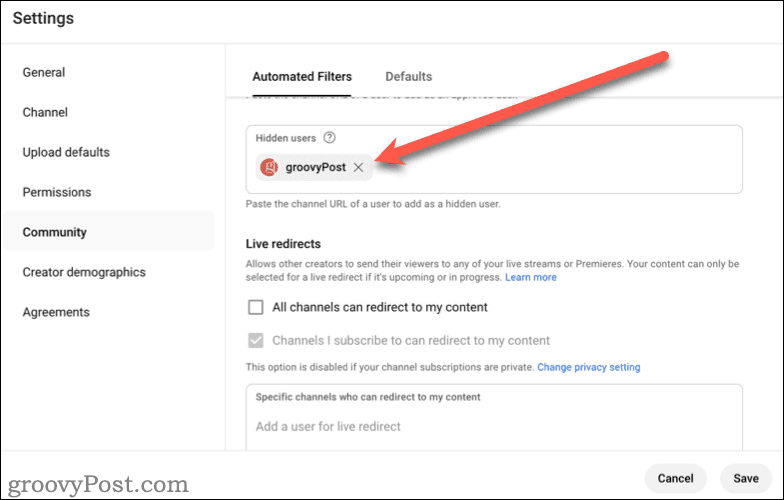Click the Settings dialog title

[44, 18]
